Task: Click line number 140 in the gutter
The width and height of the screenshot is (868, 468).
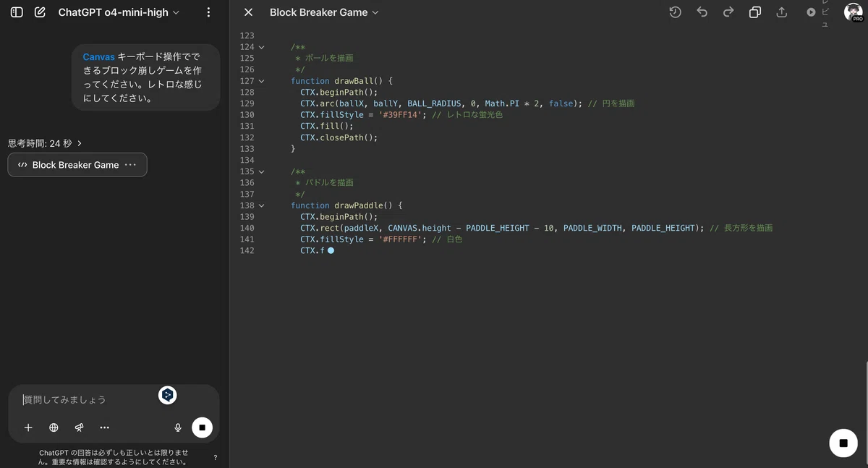Action: [247, 228]
